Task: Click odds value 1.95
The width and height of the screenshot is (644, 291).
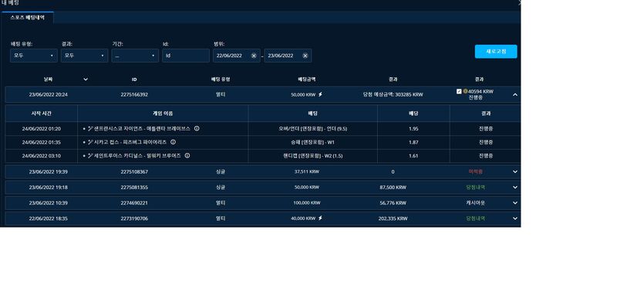Action: [413, 129]
